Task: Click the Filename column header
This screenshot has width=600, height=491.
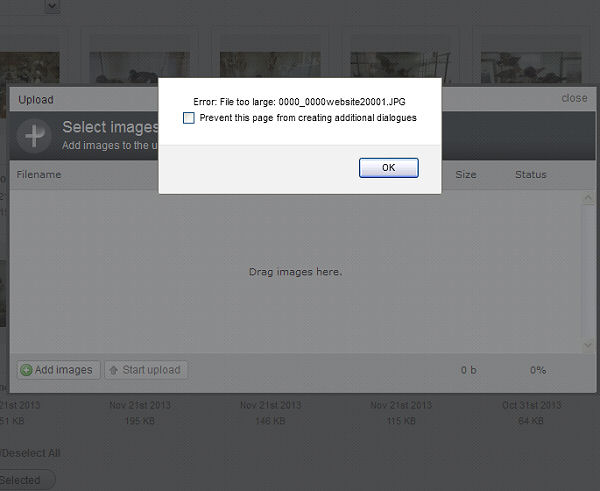Action: [x=39, y=175]
